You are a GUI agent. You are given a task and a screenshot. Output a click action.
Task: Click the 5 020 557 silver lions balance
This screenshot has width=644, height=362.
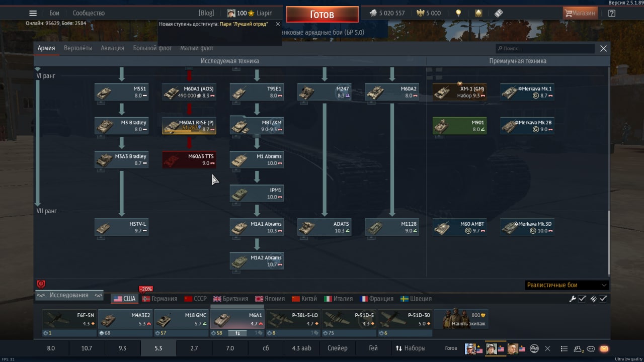387,14
